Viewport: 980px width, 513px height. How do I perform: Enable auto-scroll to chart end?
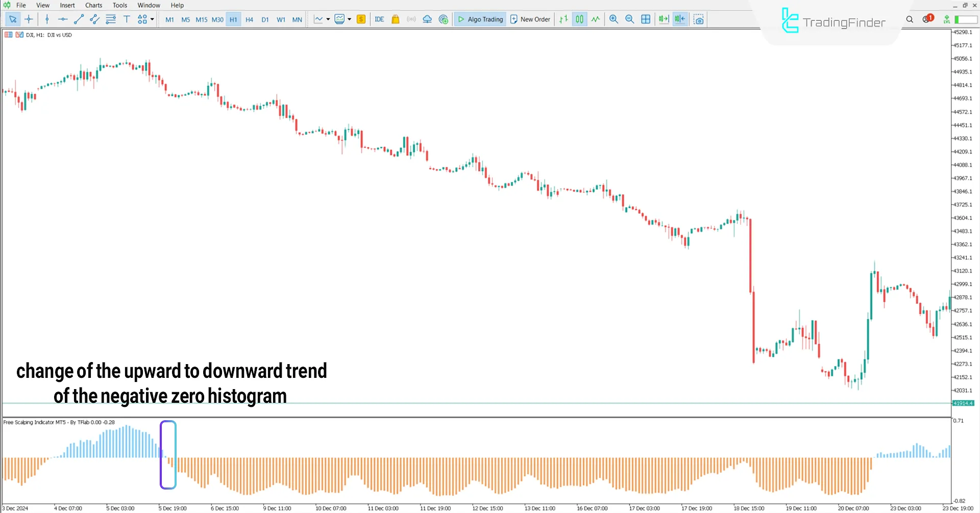pyautogui.click(x=664, y=19)
